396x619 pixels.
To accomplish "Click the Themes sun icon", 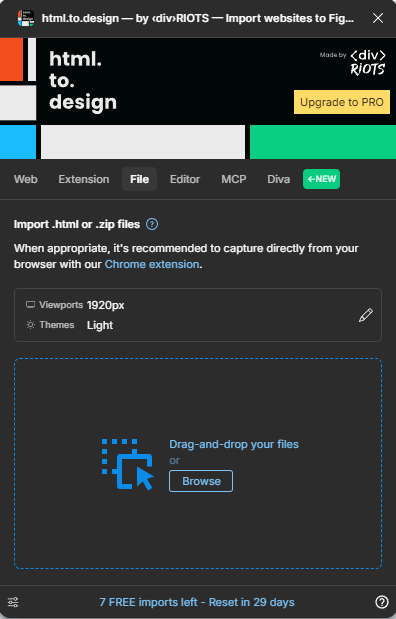I will 30,325.
